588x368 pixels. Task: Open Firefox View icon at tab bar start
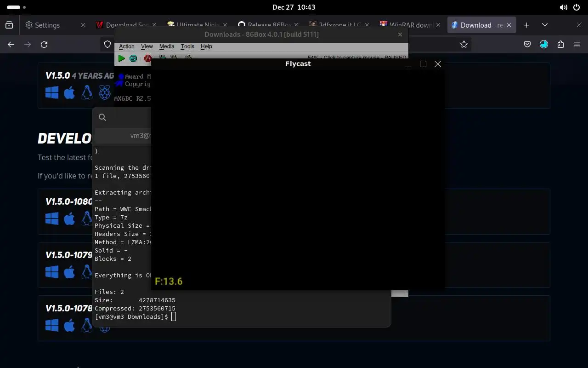(x=9, y=25)
